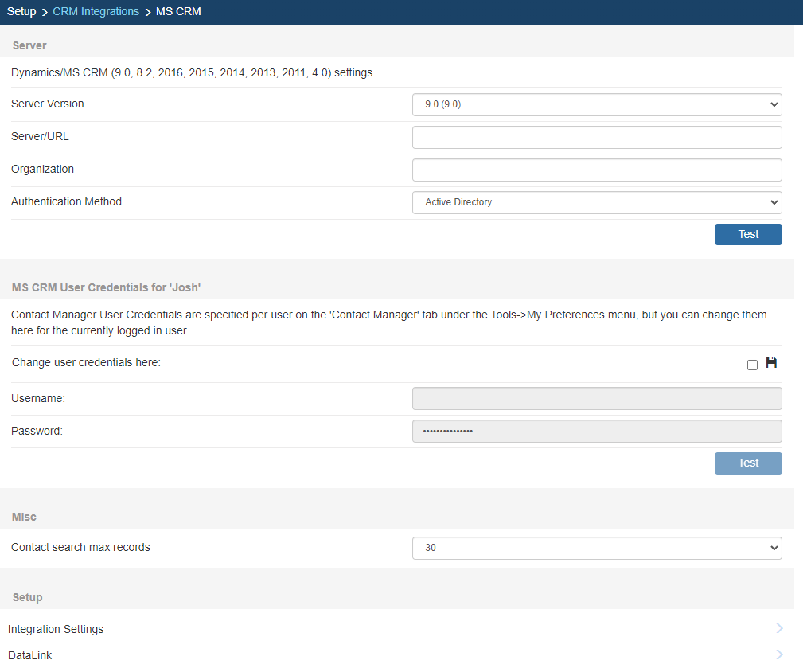The height and width of the screenshot is (672, 803).
Task: Expand the Integration Settings chevron
Action: pos(779,628)
